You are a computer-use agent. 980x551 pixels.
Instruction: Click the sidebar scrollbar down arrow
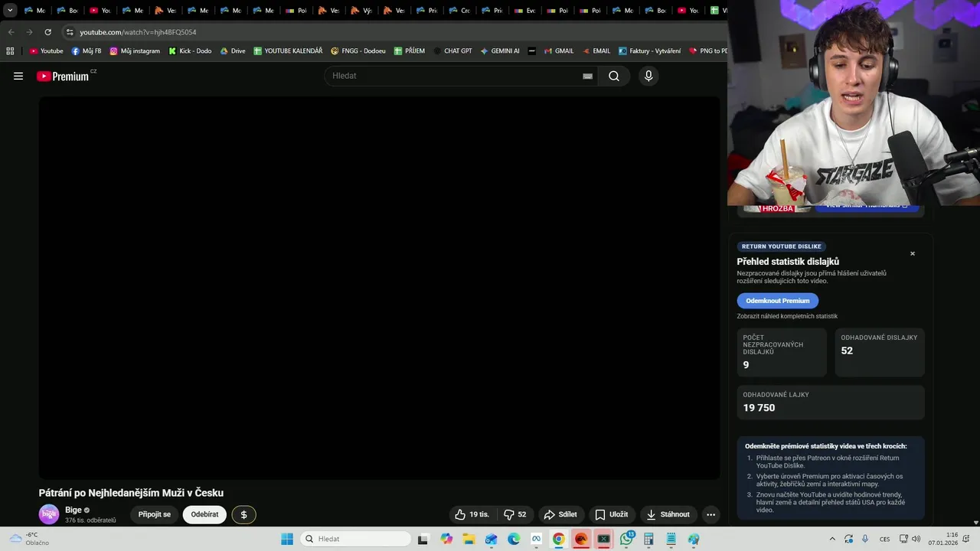click(x=975, y=522)
